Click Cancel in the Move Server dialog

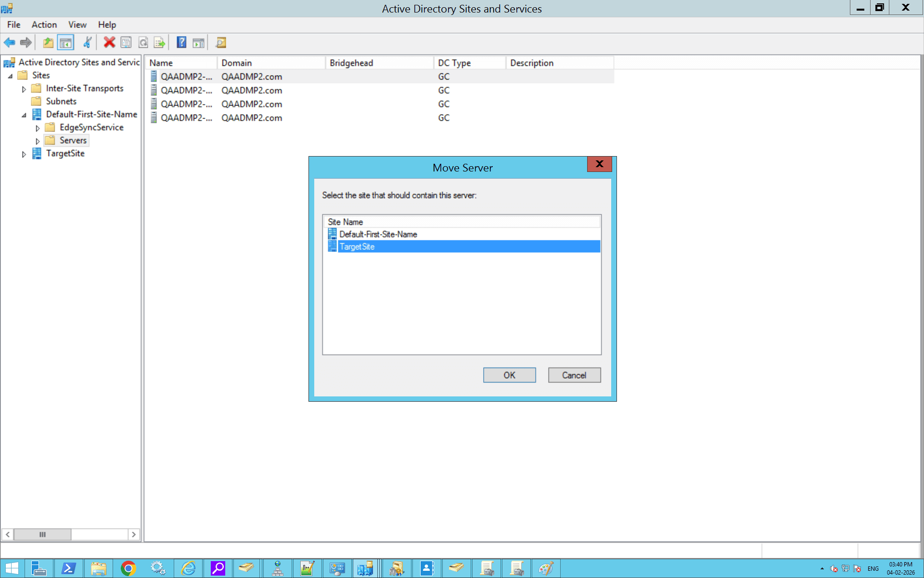pyautogui.click(x=574, y=375)
